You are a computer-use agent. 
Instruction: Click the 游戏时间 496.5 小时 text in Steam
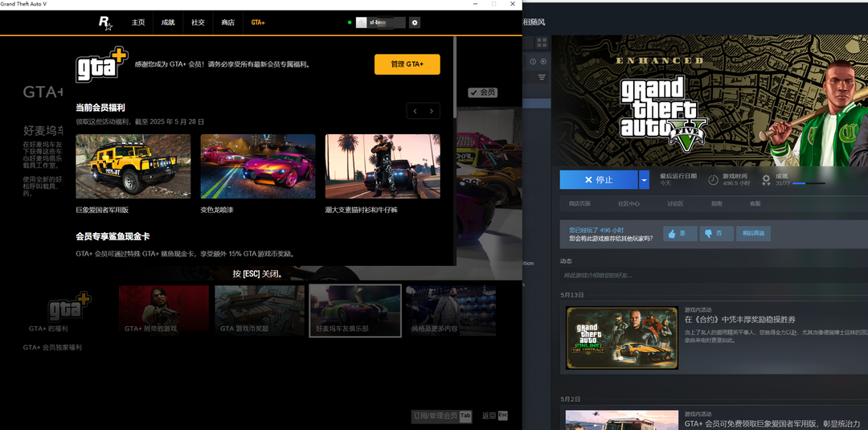coord(736,179)
